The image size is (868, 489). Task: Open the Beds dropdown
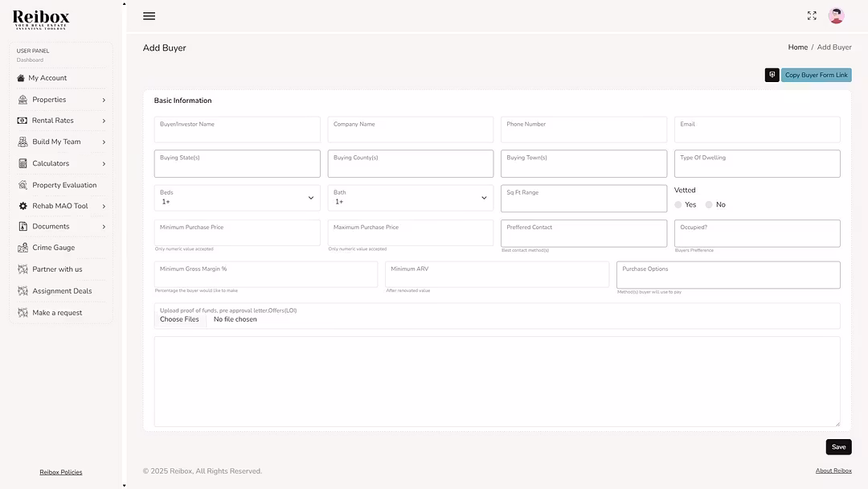click(237, 199)
